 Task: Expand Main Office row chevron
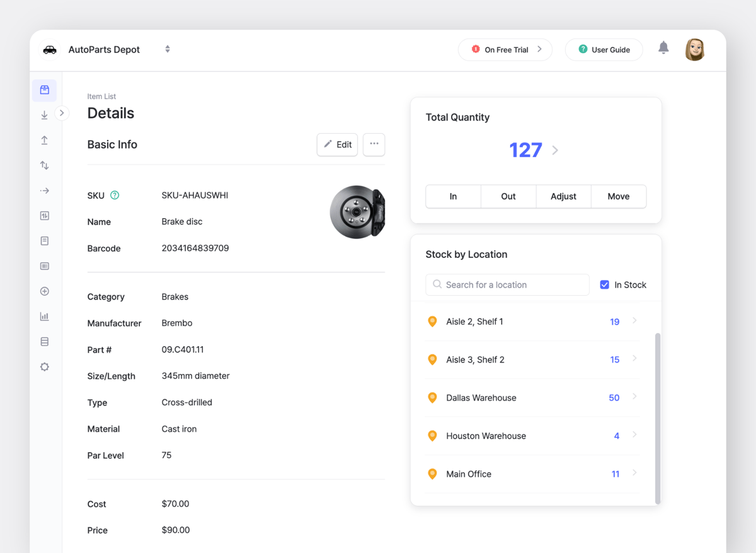[x=634, y=473]
